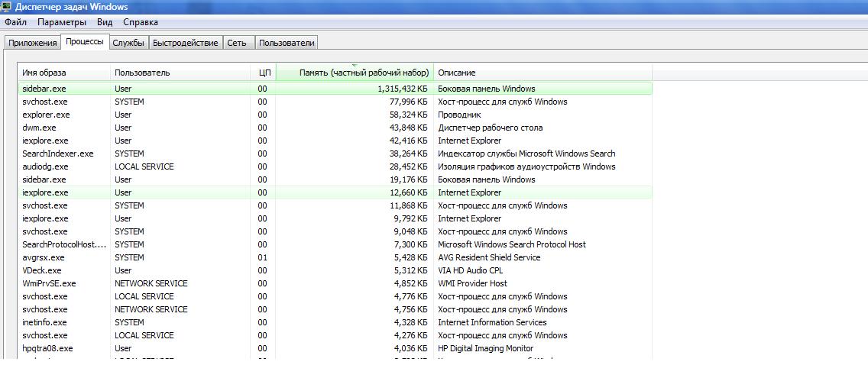Switch to the Службы tab
868x391 pixels.
click(128, 43)
